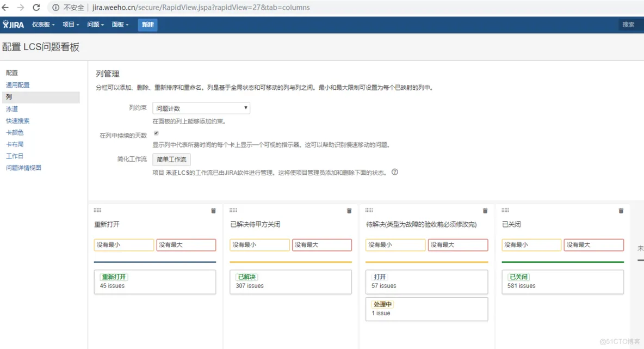Select the 已关闭 status card with 581 issues
Viewport: 644px width, 349px height.
[562, 281]
